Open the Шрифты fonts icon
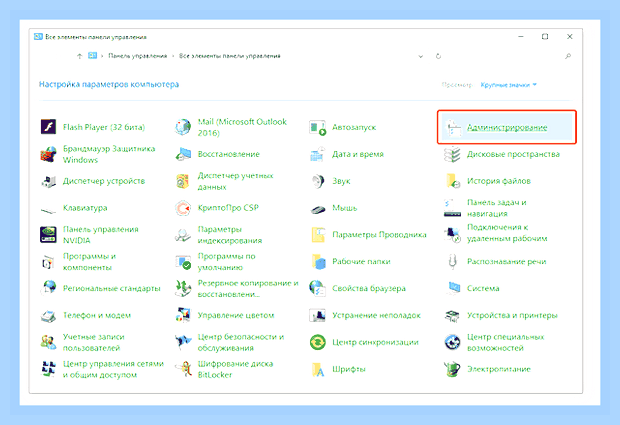Screen dimensions: 620x425 point(318,369)
